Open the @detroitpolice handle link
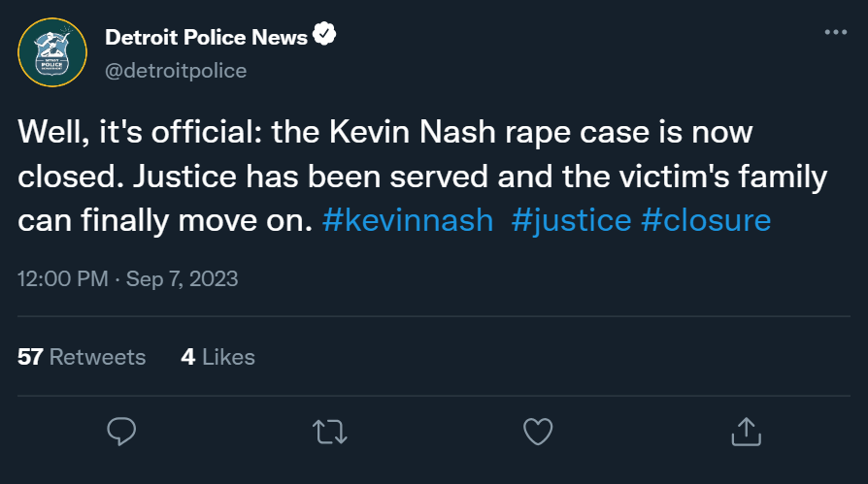The image size is (868, 484). point(176,70)
